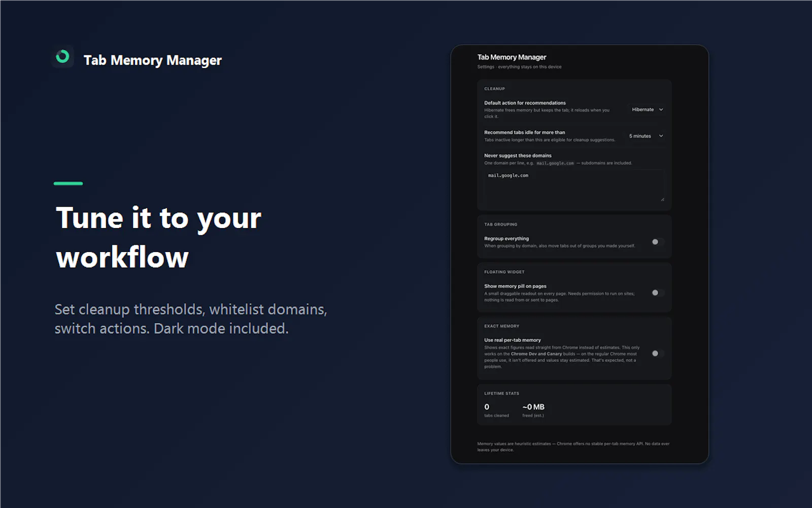Turn on Use real per-tab memory switch
Screen dimensions: 812x508
click(x=658, y=353)
